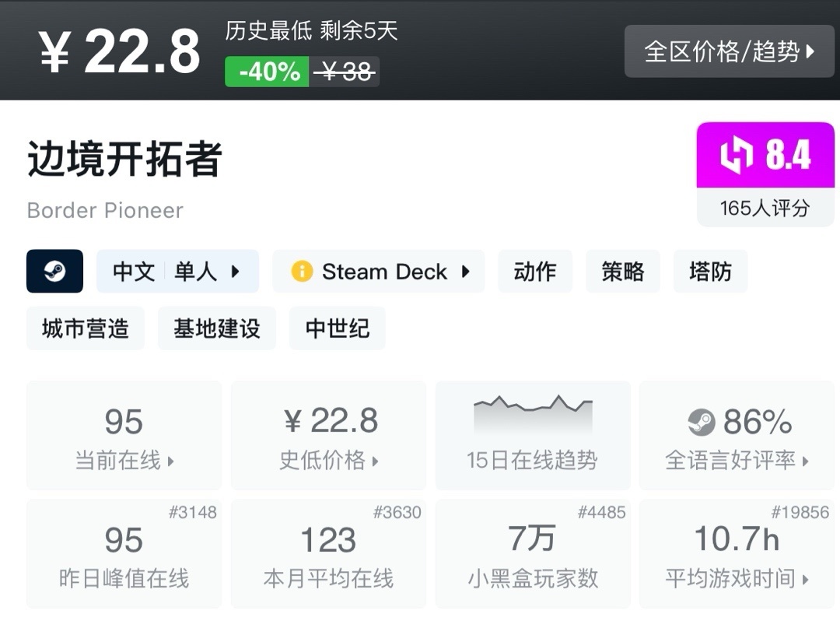
Task: Expand the 全区价格/趋势 price trends
Action: pyautogui.click(x=729, y=51)
